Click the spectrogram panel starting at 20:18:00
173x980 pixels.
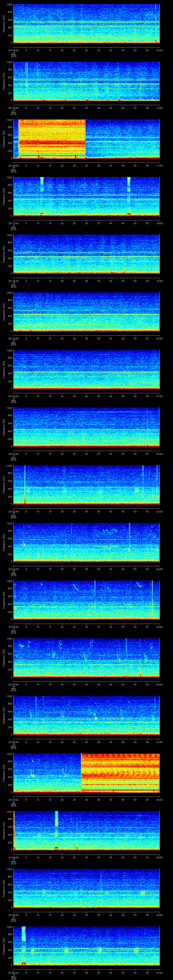[87, 255]
